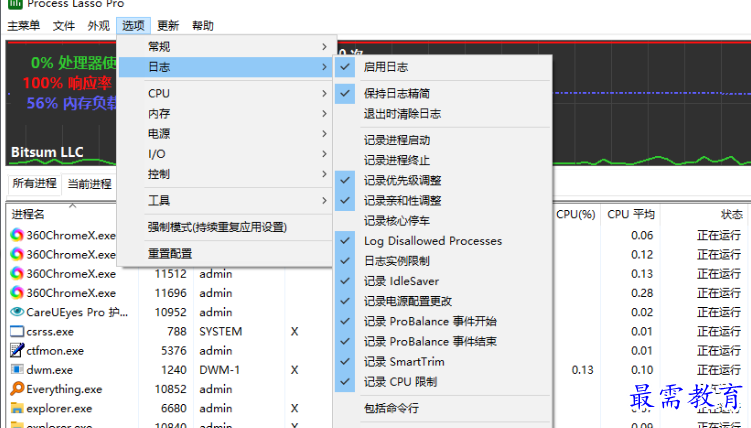Toggle 记录 ProBalance 事件开始
Image resolution: width=751 pixels, height=428 pixels.
[x=443, y=321]
